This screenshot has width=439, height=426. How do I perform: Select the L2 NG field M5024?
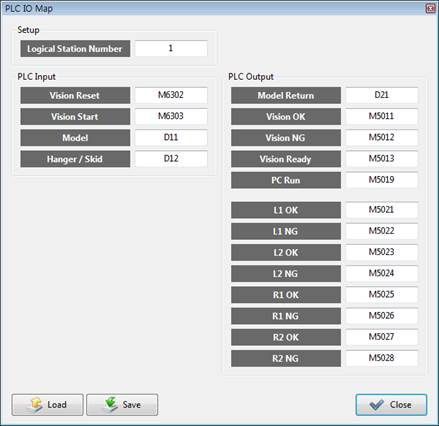click(x=382, y=273)
